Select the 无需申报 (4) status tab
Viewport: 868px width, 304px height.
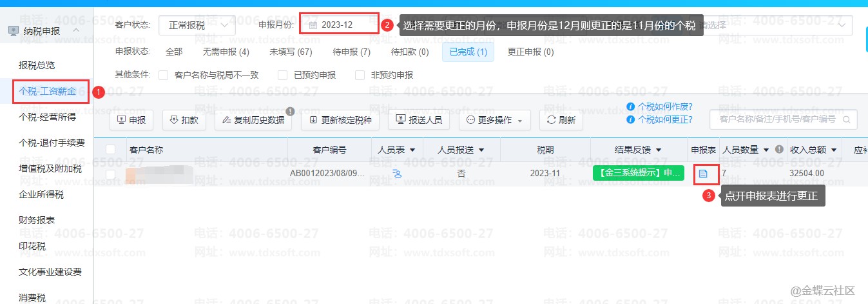226,52
